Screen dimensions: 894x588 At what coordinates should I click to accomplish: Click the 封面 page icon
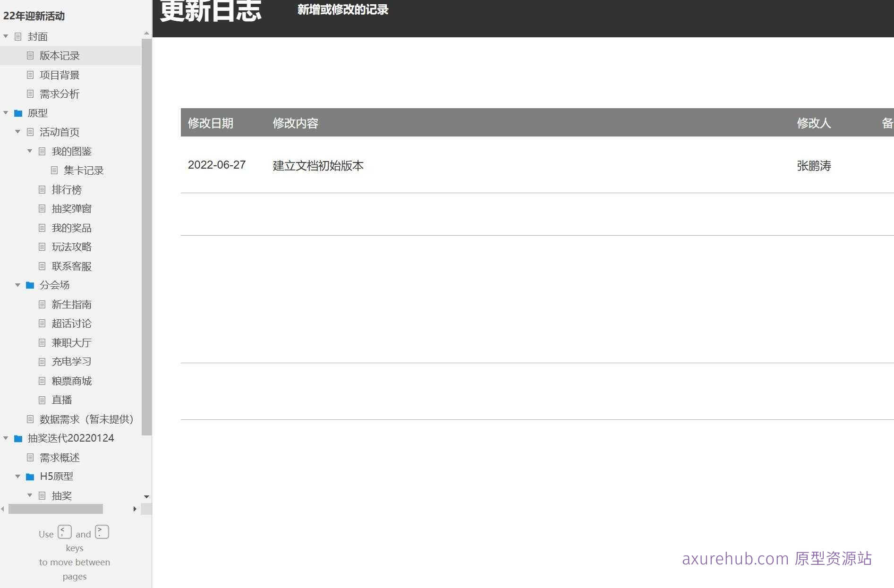[18, 36]
